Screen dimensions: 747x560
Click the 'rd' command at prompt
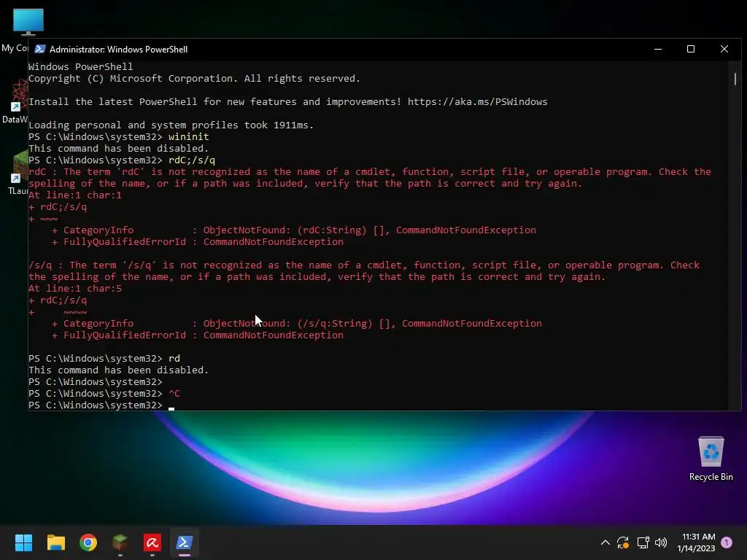pyautogui.click(x=174, y=358)
